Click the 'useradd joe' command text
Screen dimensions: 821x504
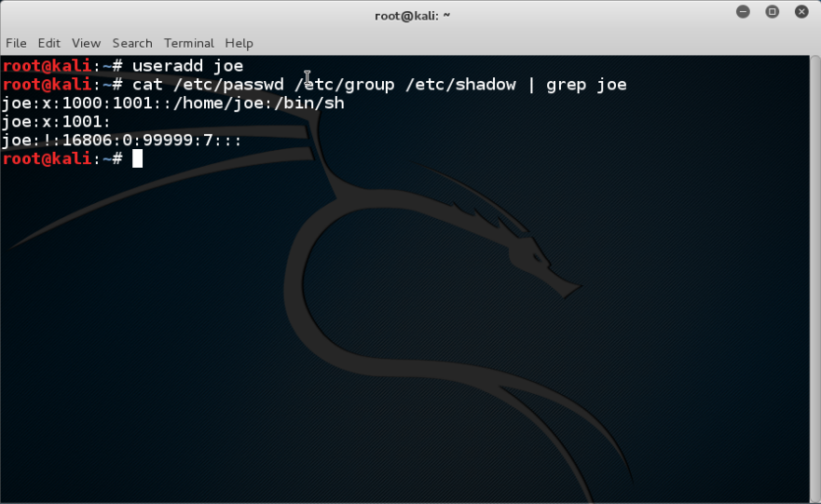(187, 66)
